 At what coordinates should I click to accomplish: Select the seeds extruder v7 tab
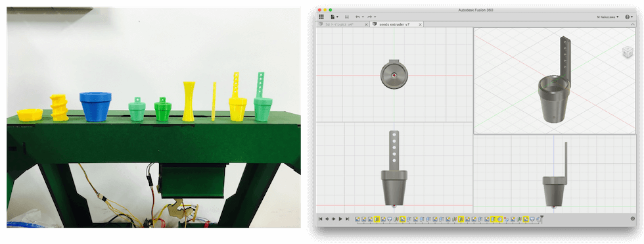pyautogui.click(x=397, y=24)
